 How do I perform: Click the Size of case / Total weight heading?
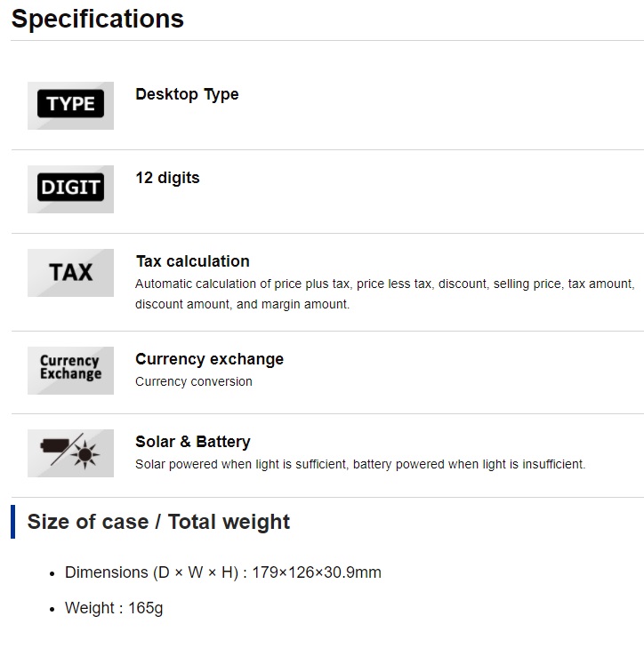coord(158,522)
